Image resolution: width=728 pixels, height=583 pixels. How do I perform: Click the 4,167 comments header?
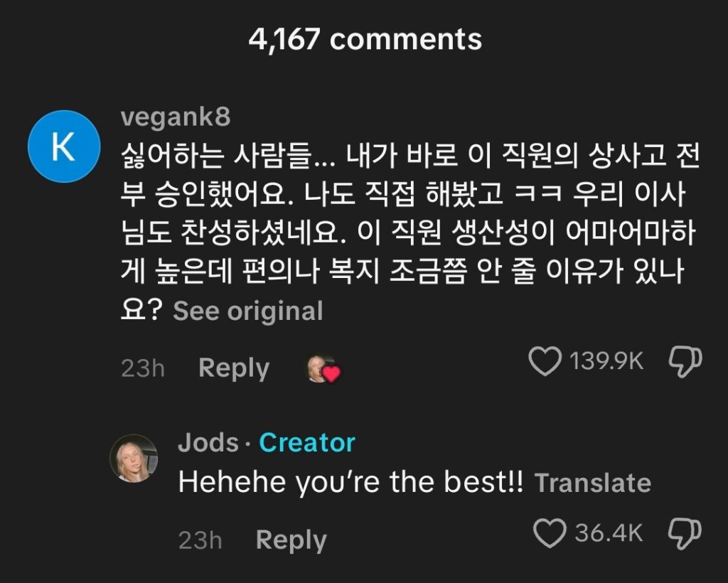pos(365,40)
